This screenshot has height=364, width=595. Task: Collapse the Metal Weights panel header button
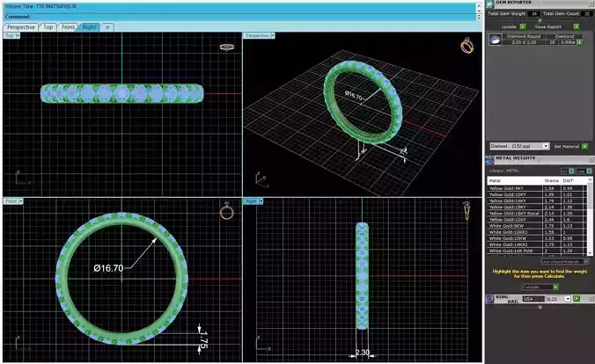coord(591,160)
